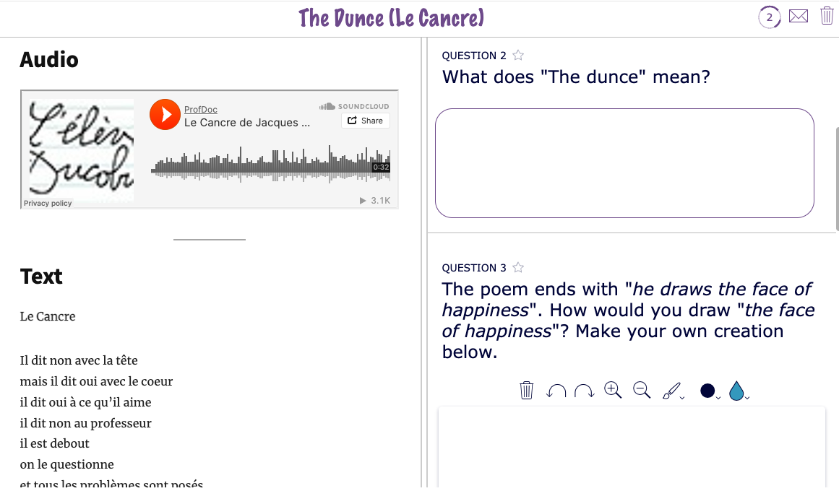Redo a drawing stroke
The image size is (839, 504).
pyautogui.click(x=584, y=390)
